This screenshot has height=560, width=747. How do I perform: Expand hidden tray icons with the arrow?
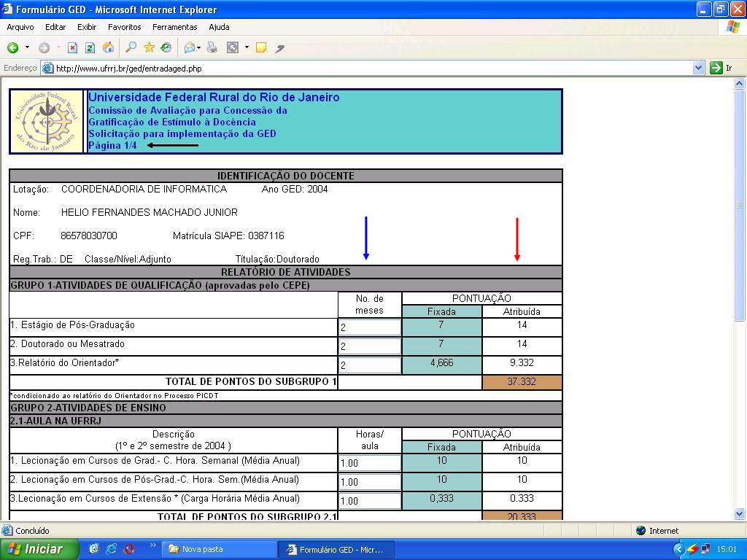click(679, 549)
